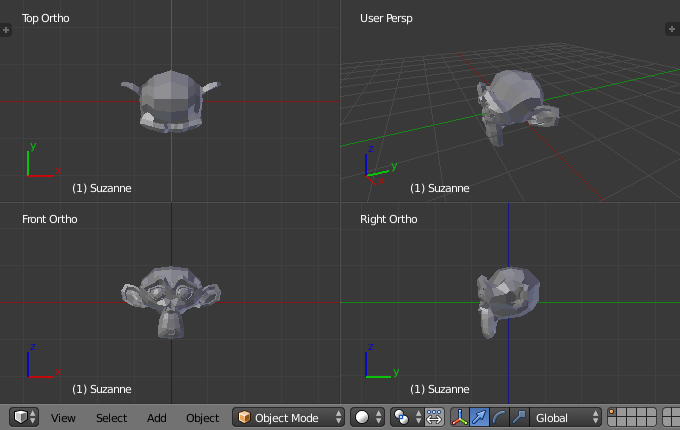Open the viewport shading sphere selector

[x=367, y=417]
